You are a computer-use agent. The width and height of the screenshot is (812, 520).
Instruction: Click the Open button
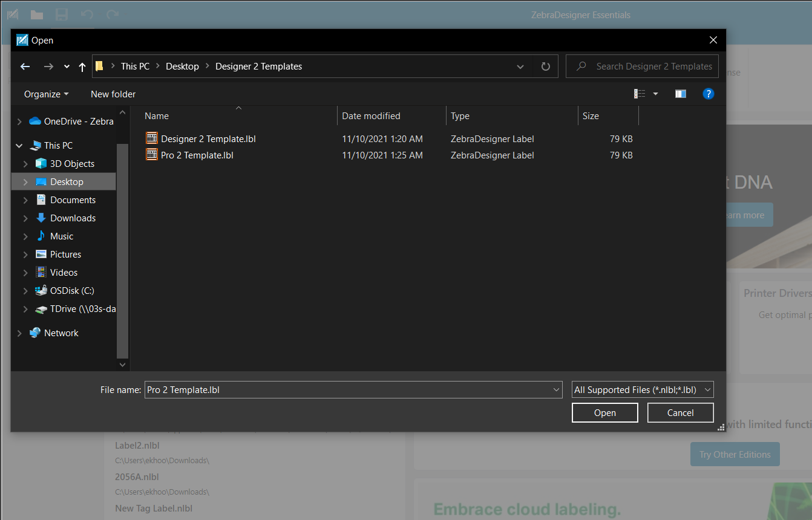click(604, 412)
